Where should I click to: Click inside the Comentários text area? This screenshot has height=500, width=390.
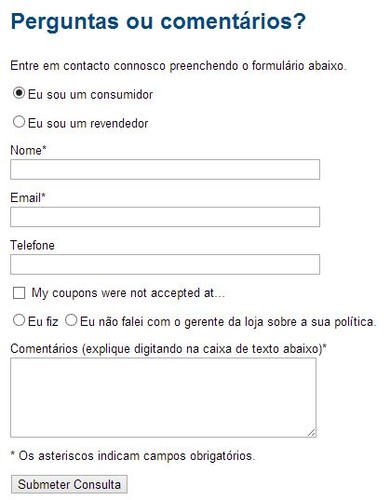click(163, 398)
